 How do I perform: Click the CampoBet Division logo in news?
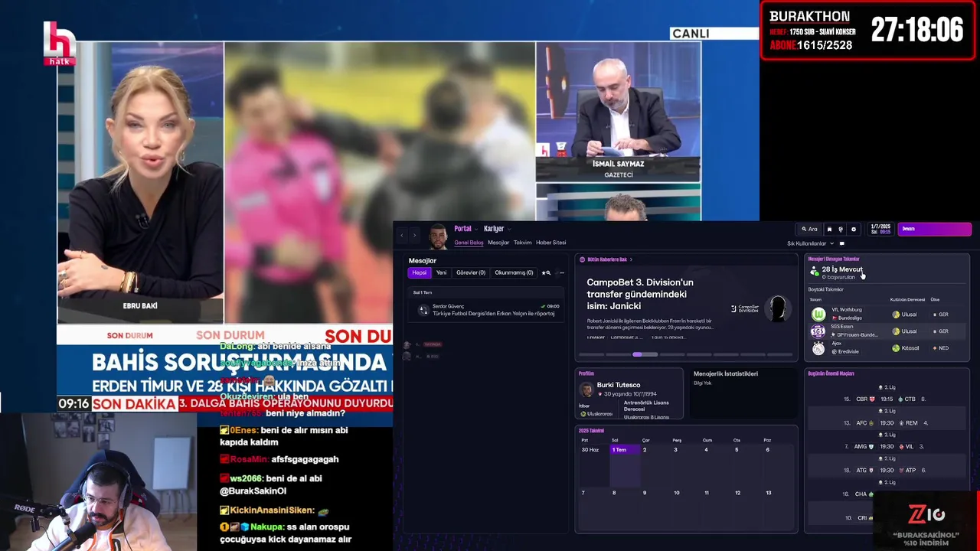click(x=745, y=308)
